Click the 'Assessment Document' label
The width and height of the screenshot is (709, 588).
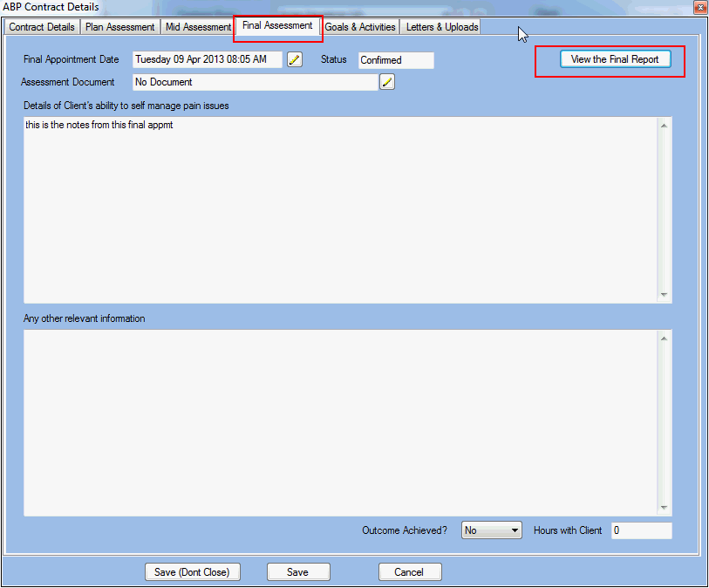67,82
